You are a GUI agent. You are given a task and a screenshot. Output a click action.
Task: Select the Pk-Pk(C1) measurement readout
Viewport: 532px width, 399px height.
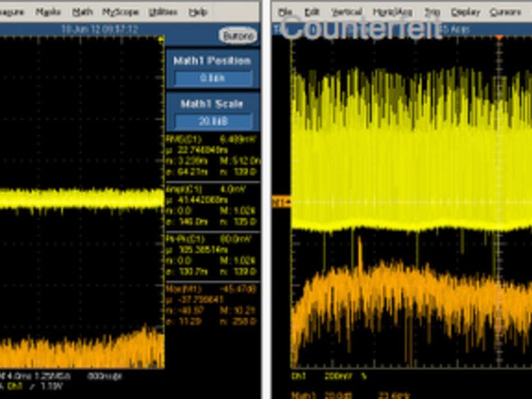click(211, 255)
